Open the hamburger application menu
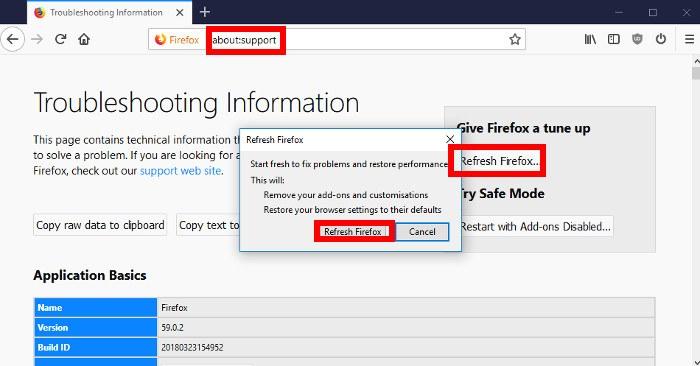Image resolution: width=700 pixels, height=366 pixels. coord(689,39)
